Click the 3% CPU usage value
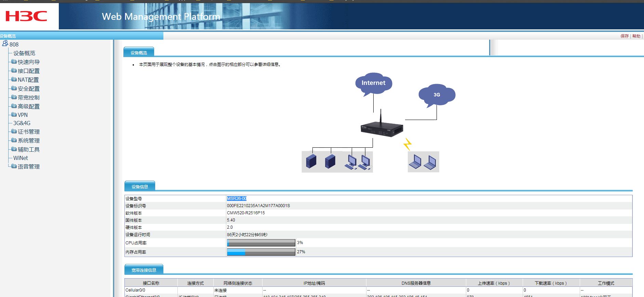Image resolution: width=644 pixels, height=297 pixels. pos(300,243)
